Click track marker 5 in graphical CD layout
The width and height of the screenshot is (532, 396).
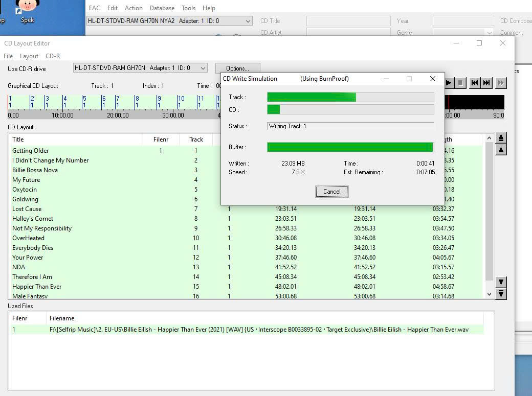point(84,102)
